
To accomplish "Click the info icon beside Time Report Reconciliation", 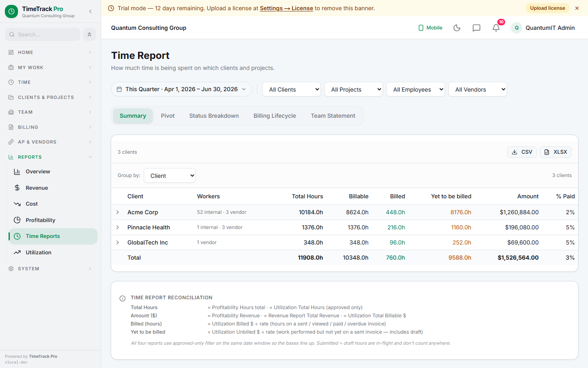I will (x=122, y=298).
